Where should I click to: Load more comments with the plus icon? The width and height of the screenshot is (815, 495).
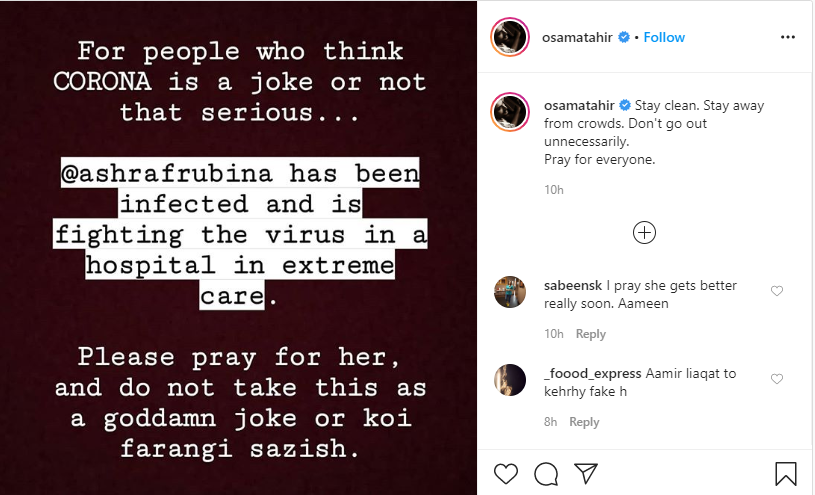click(645, 232)
